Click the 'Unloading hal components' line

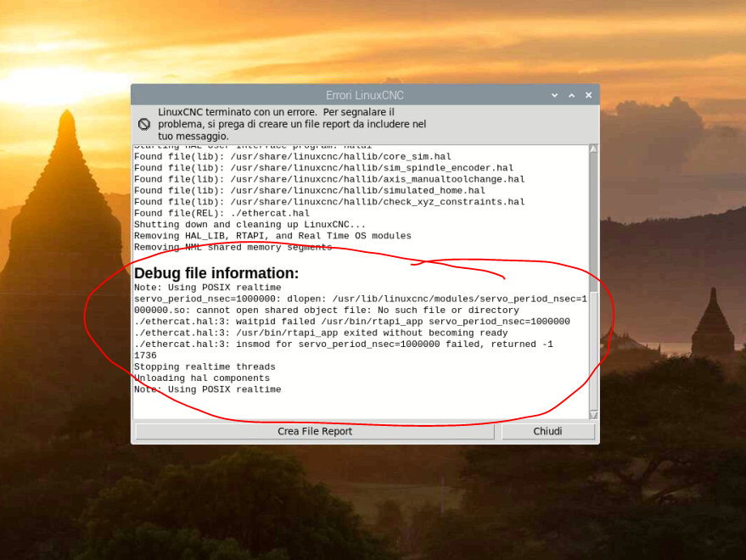click(202, 378)
